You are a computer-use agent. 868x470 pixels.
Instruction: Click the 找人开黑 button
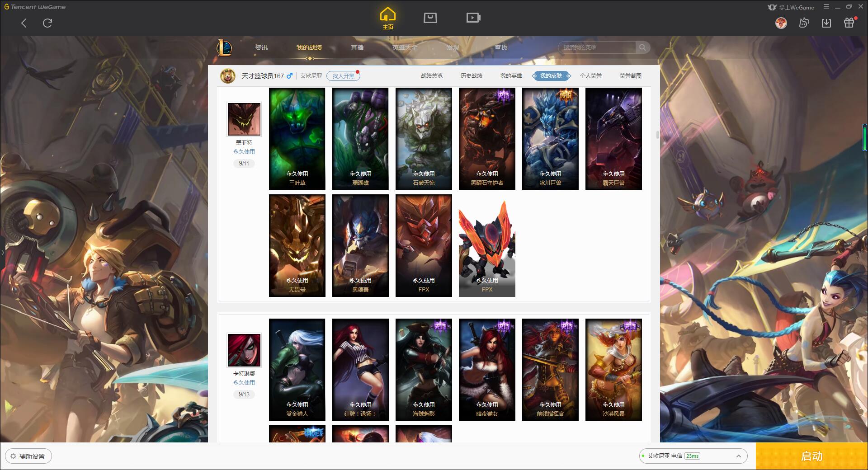click(x=343, y=76)
